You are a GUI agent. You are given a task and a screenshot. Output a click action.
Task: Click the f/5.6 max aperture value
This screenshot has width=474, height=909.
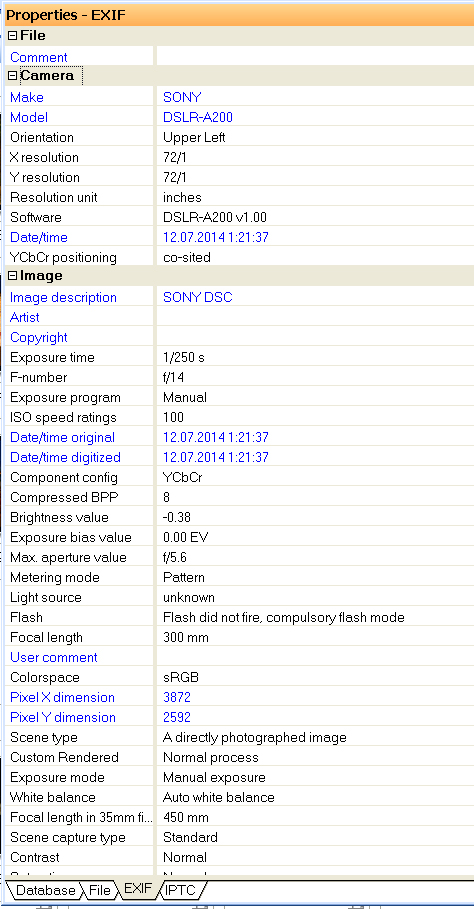coord(174,557)
